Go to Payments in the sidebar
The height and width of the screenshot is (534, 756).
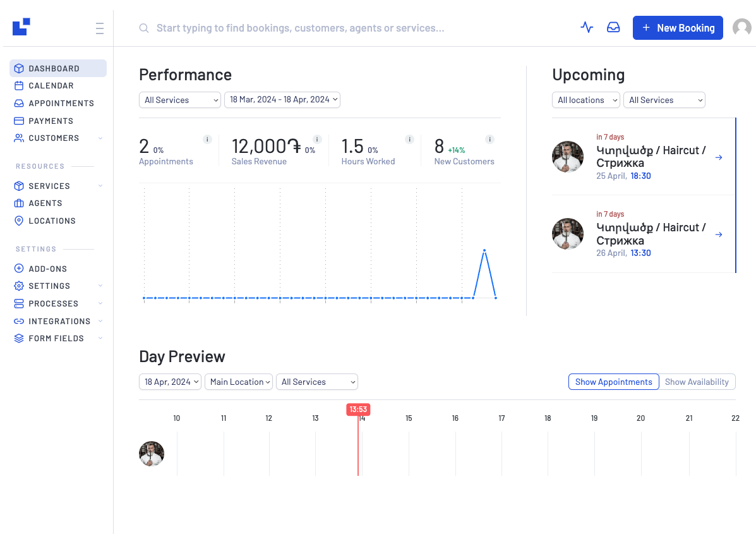coord(51,121)
